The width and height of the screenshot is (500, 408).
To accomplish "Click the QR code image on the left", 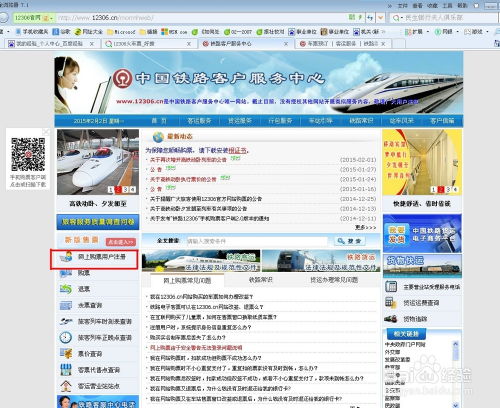I will point(28,155).
